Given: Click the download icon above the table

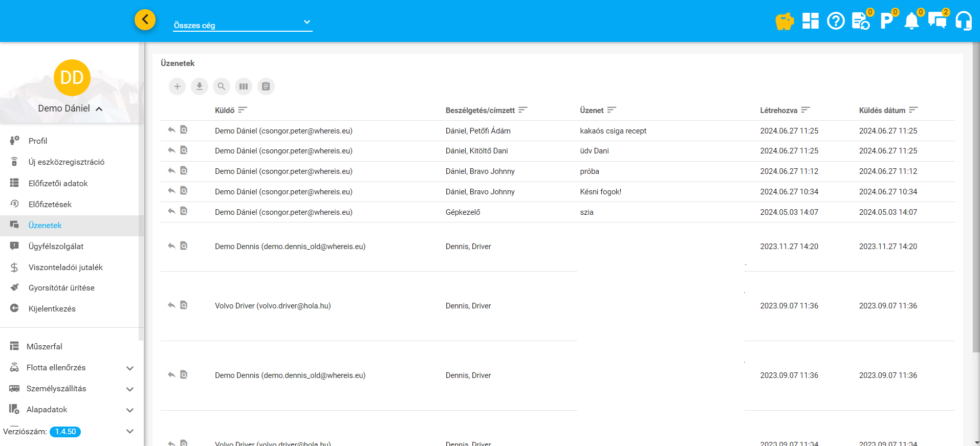Looking at the screenshot, I should click(x=200, y=86).
